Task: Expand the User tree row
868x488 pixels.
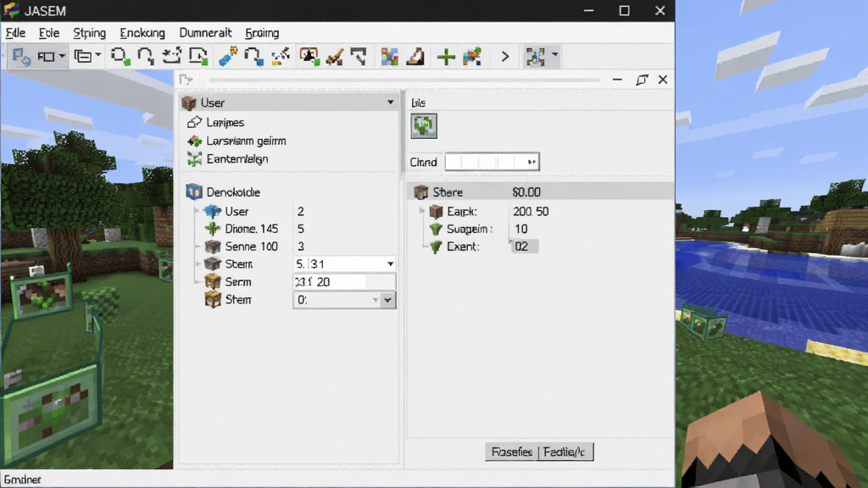Action: coord(197,211)
